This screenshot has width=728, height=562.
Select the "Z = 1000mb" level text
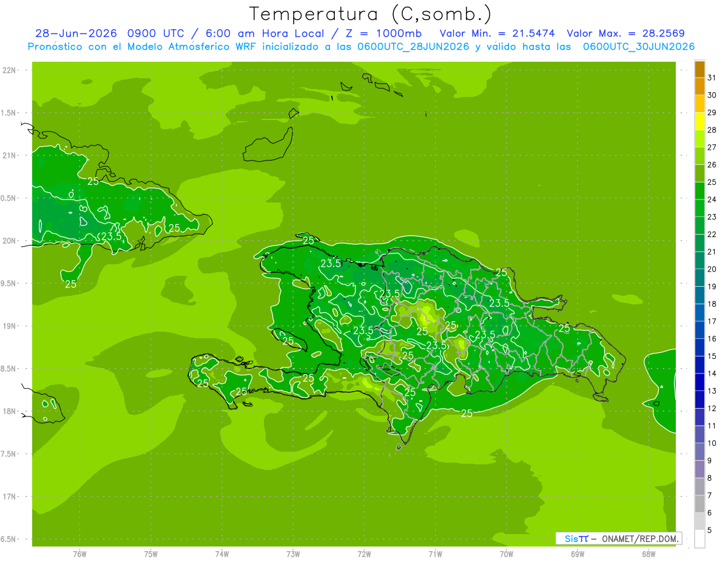pos(383,33)
